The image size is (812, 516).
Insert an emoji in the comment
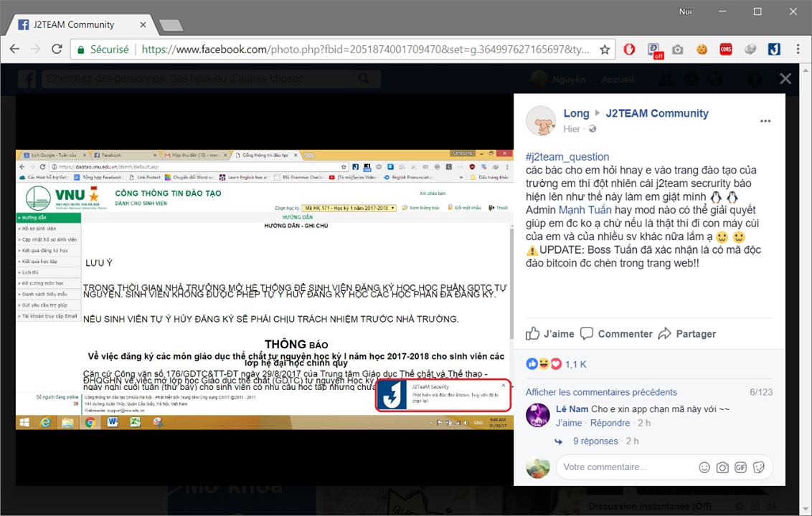(x=704, y=467)
